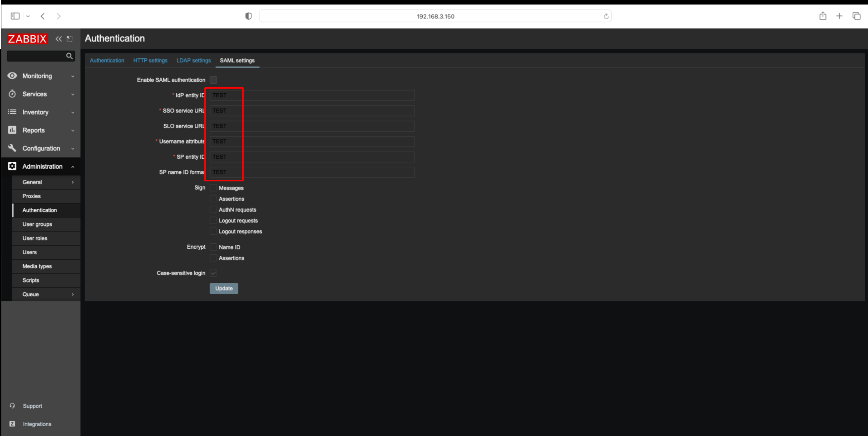Open the General submenu arrow

pos(73,182)
